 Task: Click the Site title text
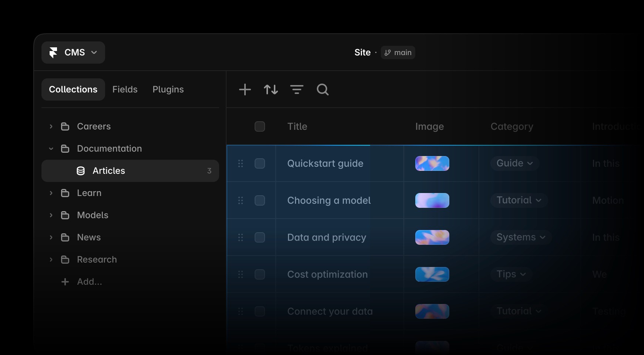coord(362,53)
